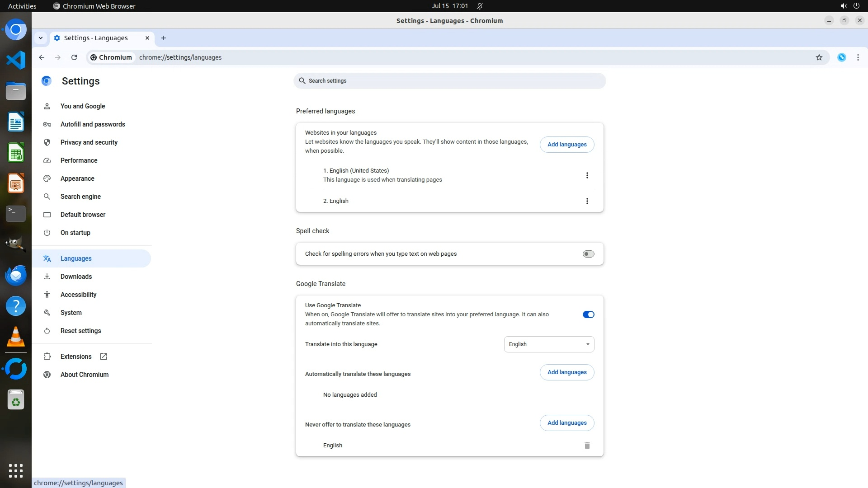Launch Visual Studio Code from the dock
The height and width of the screenshot is (488, 868).
(x=16, y=60)
